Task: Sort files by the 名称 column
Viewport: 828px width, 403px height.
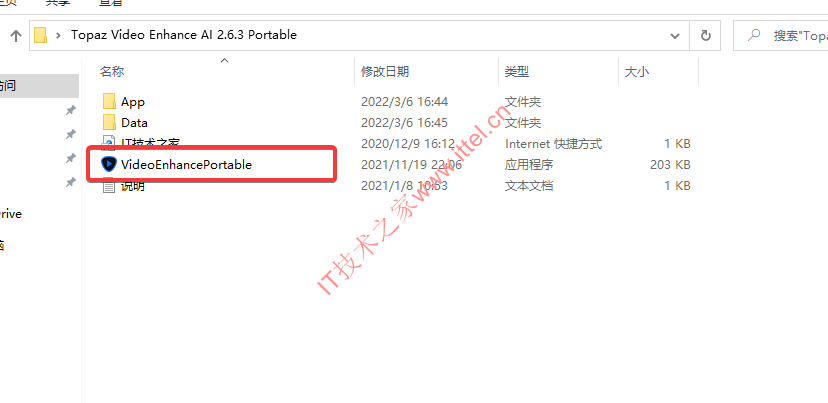Action: click(x=112, y=72)
